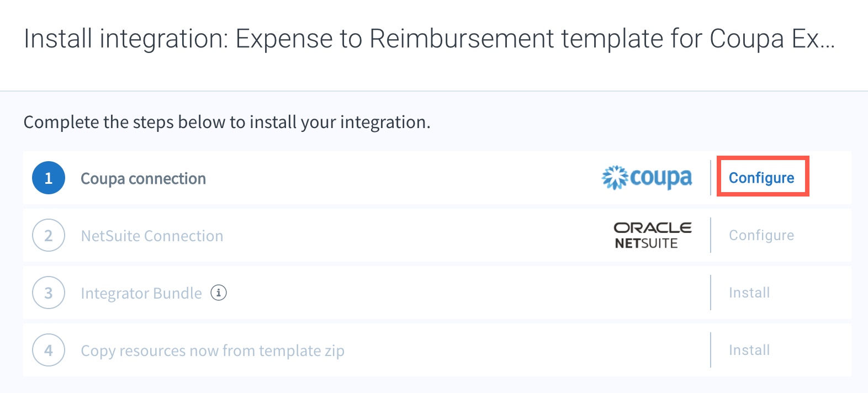Click the NETSUITE wordmark in logo
The height and width of the screenshot is (393, 868).
[x=646, y=243]
